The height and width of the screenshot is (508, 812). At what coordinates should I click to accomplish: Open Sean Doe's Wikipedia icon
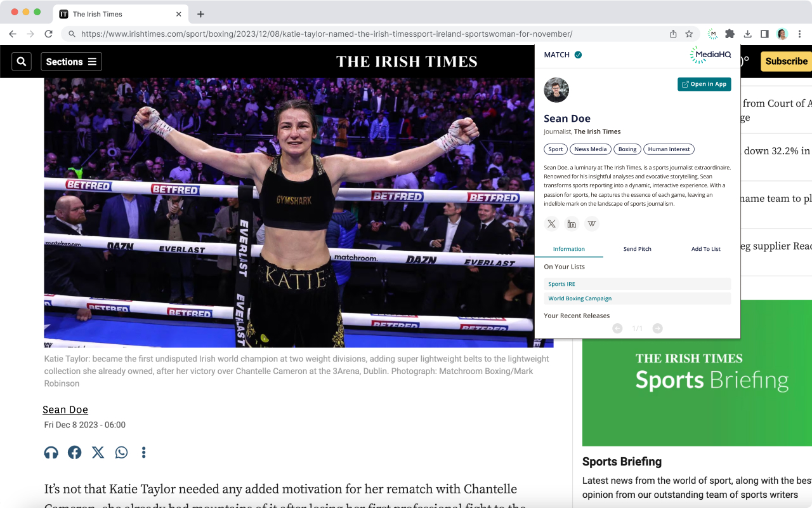[592, 224]
